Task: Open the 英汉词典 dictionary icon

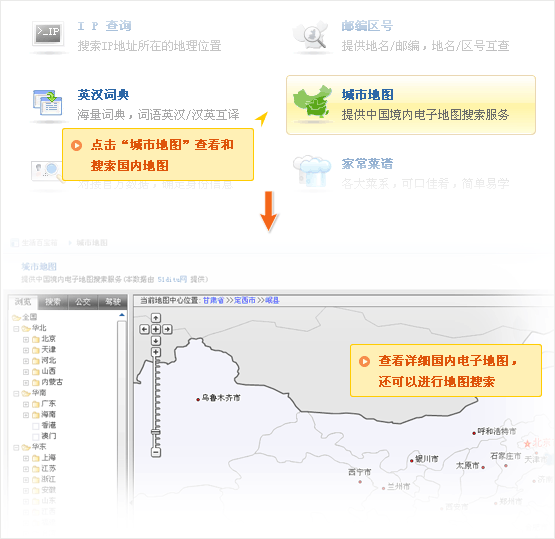Action: point(47,103)
